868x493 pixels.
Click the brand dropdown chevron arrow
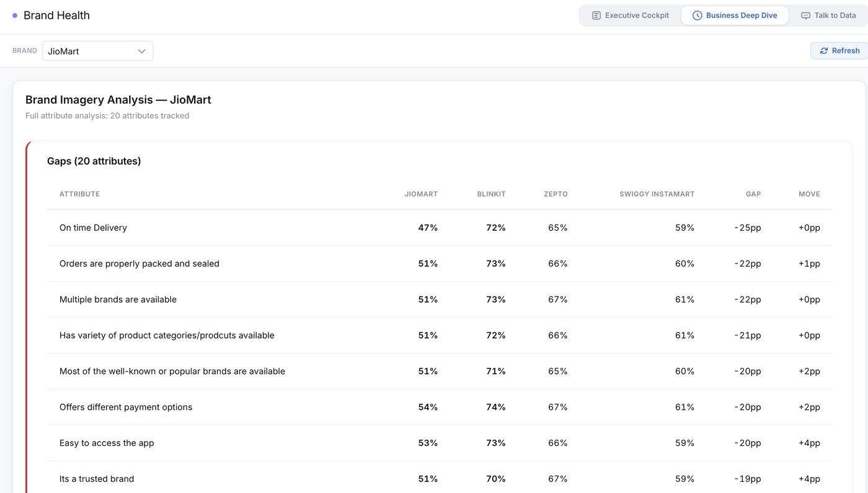click(142, 51)
